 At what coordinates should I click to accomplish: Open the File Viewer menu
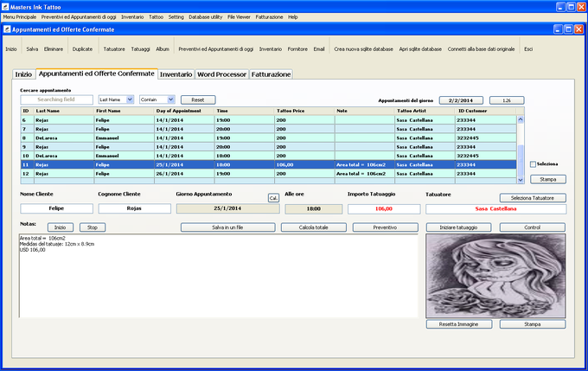click(239, 17)
